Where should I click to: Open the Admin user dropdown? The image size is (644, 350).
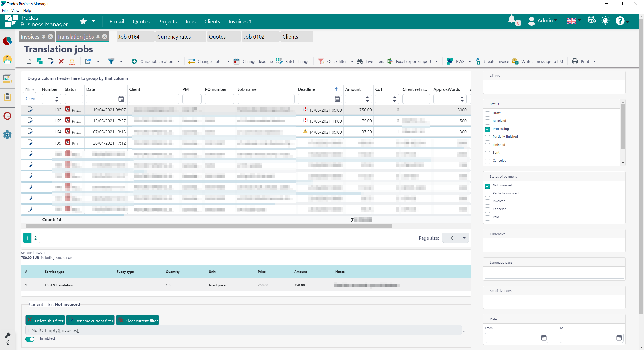point(545,21)
